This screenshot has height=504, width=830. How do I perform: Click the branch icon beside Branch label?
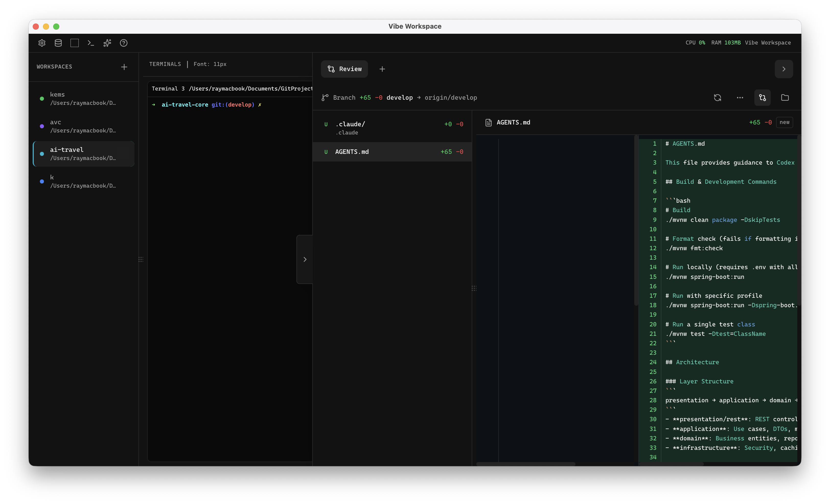pos(325,97)
